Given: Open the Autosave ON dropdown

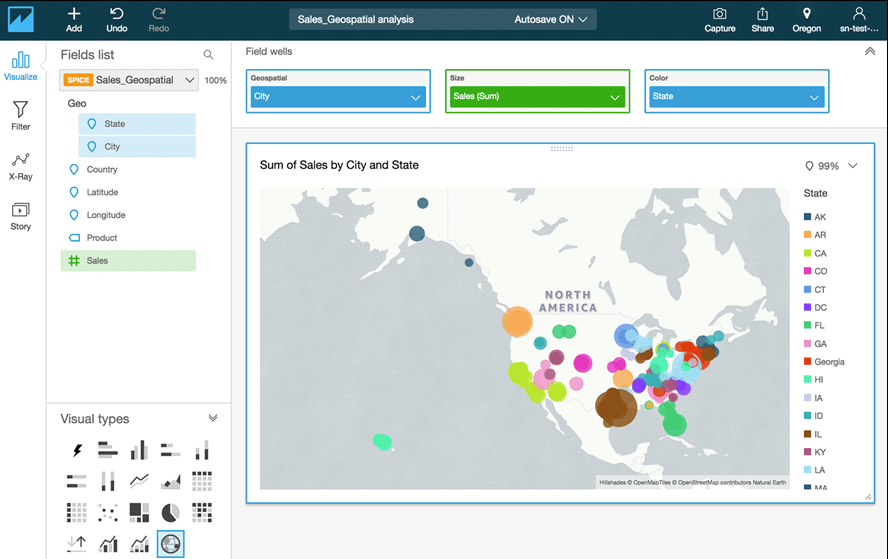Looking at the screenshot, I should (x=550, y=19).
